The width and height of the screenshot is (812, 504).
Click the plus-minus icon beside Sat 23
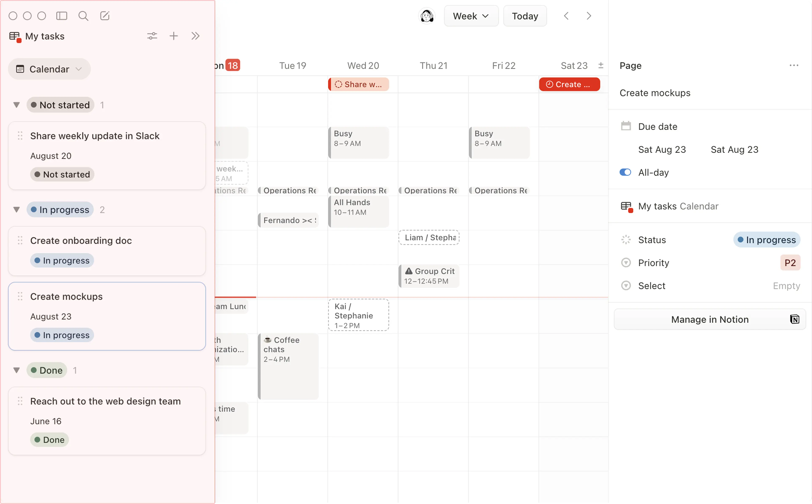(601, 65)
